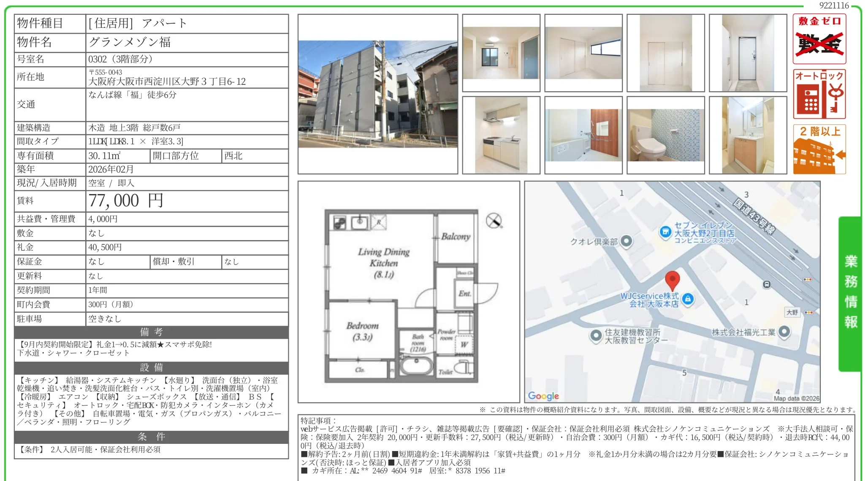Open the entrance door photo thumbnail
Screen dimensions: 868x481
coord(748,53)
